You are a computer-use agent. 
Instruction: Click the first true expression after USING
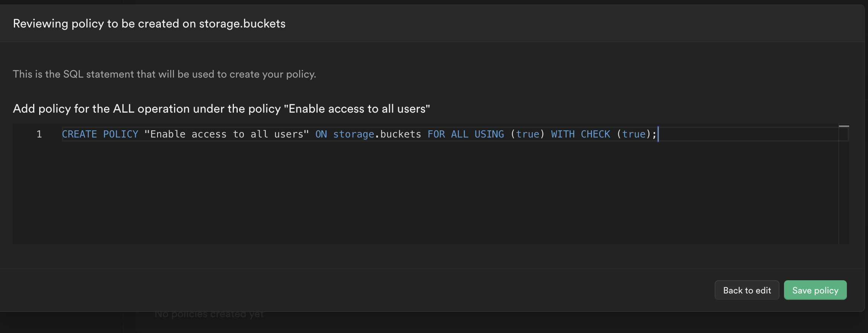pyautogui.click(x=527, y=134)
